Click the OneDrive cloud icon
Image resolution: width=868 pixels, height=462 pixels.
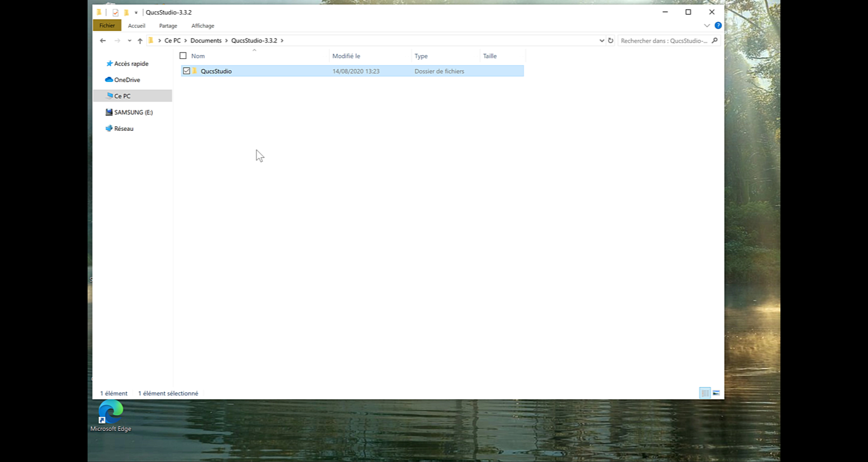pyautogui.click(x=109, y=80)
